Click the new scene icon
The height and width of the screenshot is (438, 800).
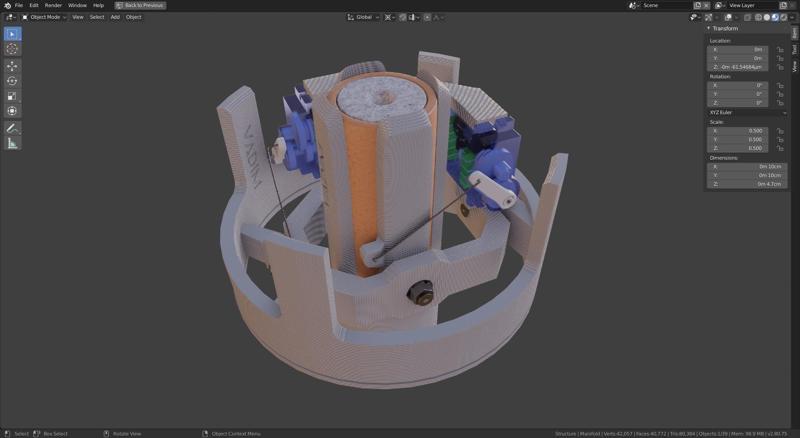697,5
